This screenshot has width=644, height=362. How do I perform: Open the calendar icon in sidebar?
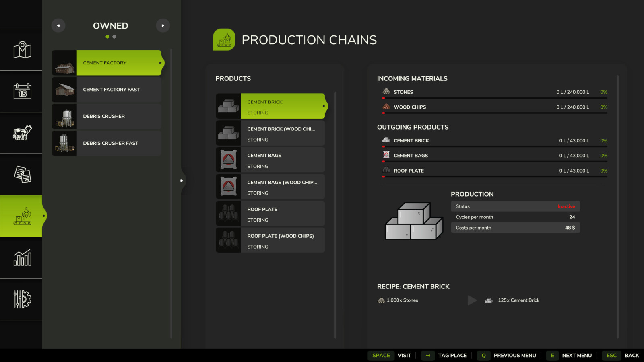(x=22, y=91)
